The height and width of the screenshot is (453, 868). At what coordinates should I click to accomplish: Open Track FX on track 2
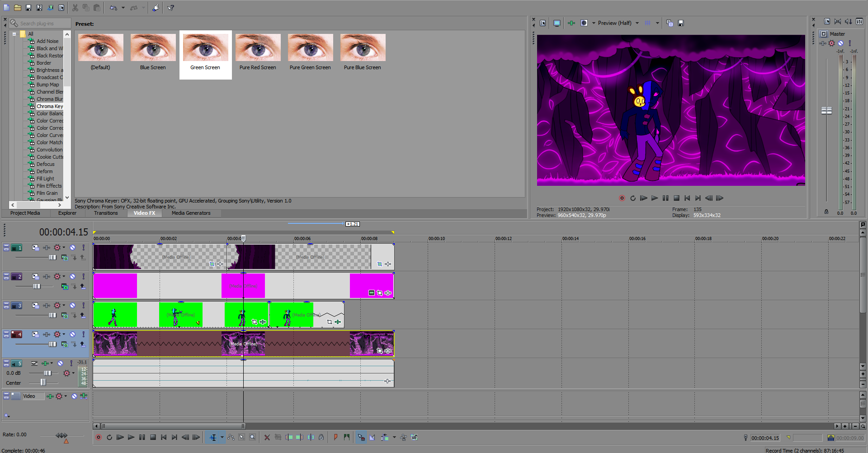(x=47, y=276)
